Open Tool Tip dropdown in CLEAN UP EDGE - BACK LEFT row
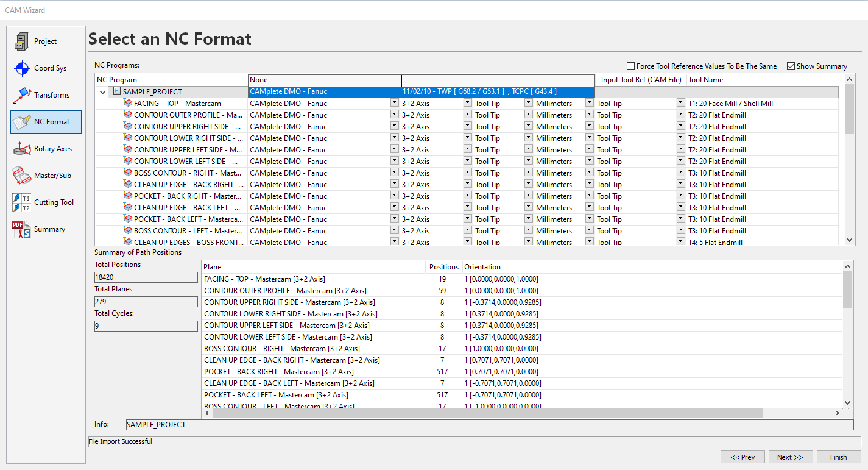 pos(528,207)
